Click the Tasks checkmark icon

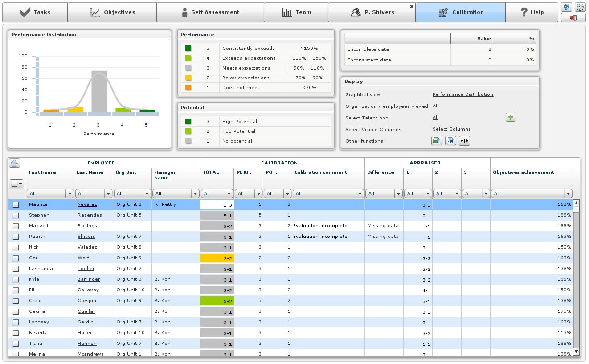(25, 12)
